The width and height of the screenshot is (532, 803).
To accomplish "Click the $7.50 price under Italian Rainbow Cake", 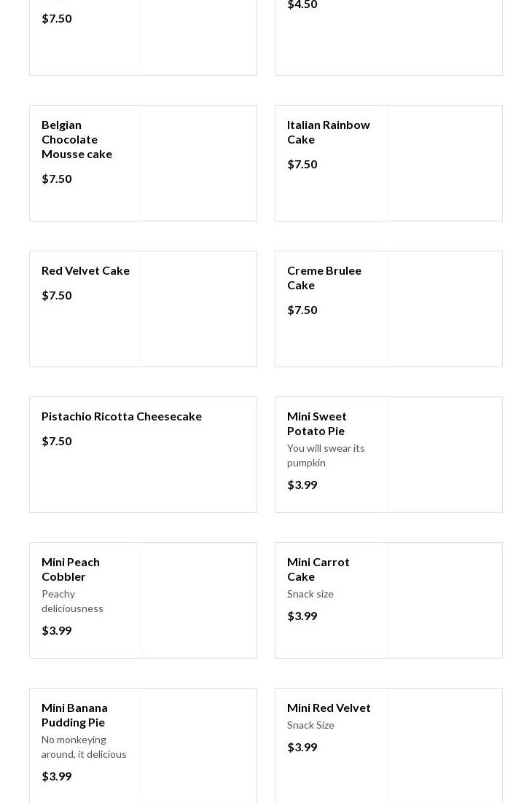I will point(302,164).
